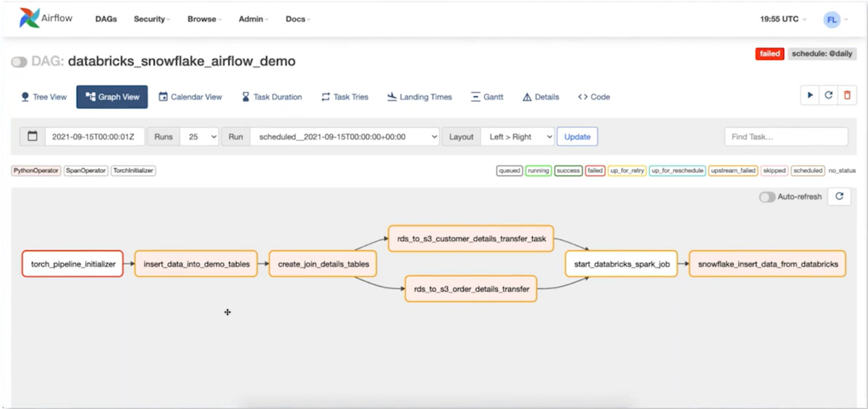Click the schedule: @daily badge
Screen dimensions: 868x409
point(821,54)
